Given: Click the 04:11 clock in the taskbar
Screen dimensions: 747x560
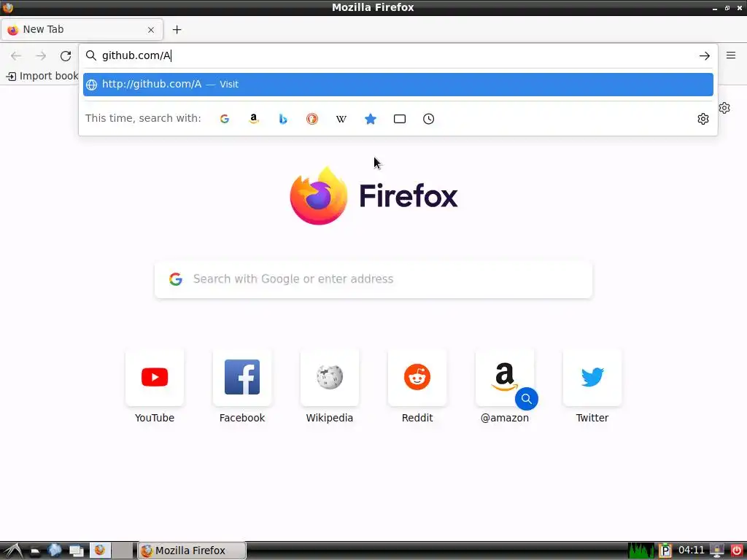Looking at the screenshot, I should (x=691, y=551).
